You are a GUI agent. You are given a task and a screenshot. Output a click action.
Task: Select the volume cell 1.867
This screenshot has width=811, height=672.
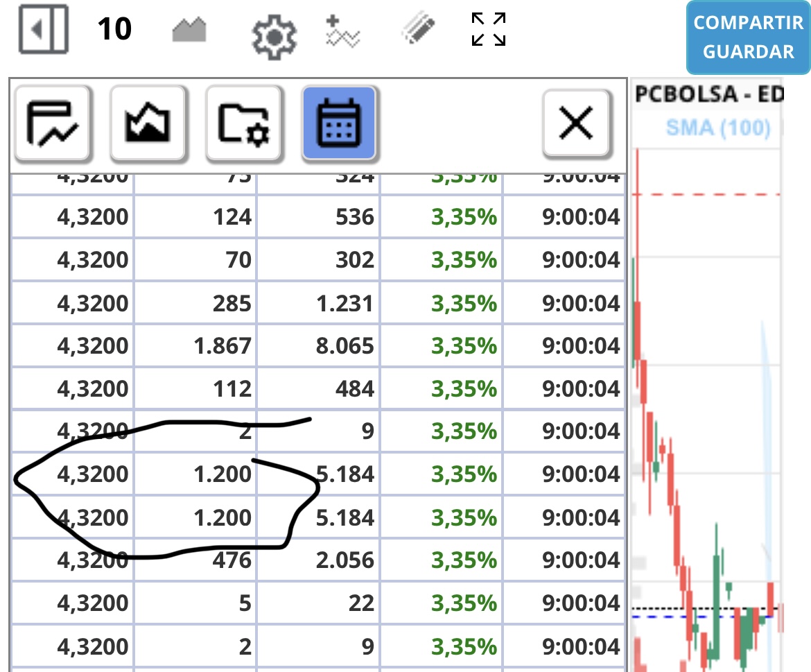pyautogui.click(x=195, y=345)
